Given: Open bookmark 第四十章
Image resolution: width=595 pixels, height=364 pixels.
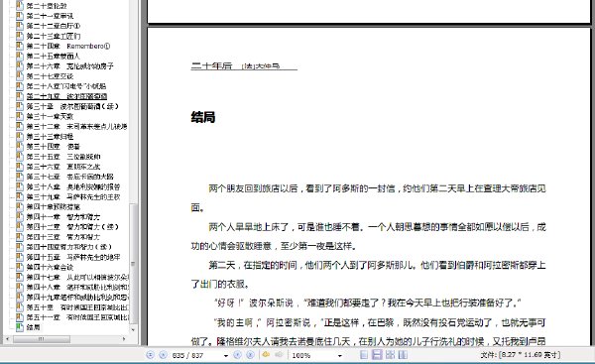Looking at the screenshot, I should [x=54, y=207].
